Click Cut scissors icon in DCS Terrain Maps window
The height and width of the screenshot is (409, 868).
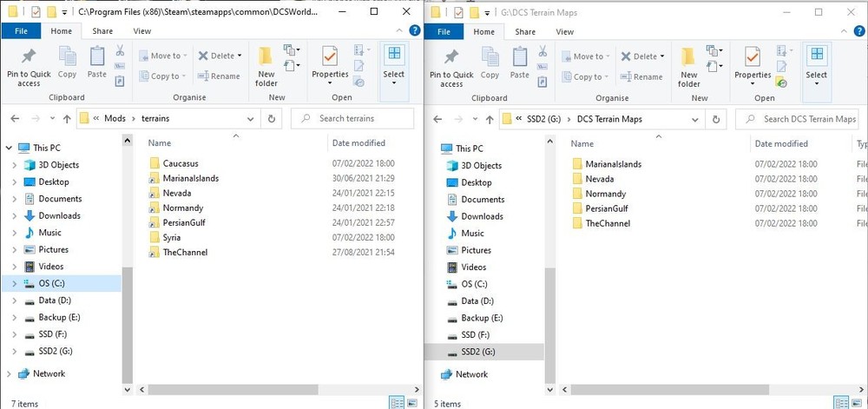click(542, 52)
